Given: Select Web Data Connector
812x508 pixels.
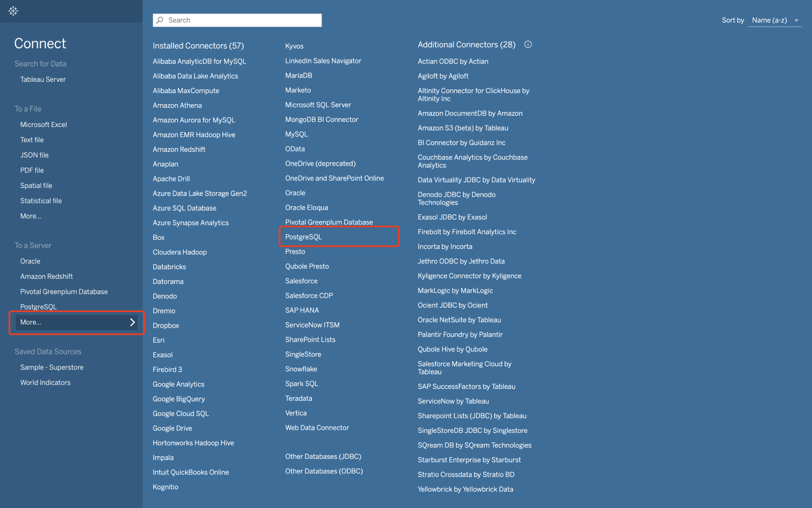Looking at the screenshot, I should point(317,428).
